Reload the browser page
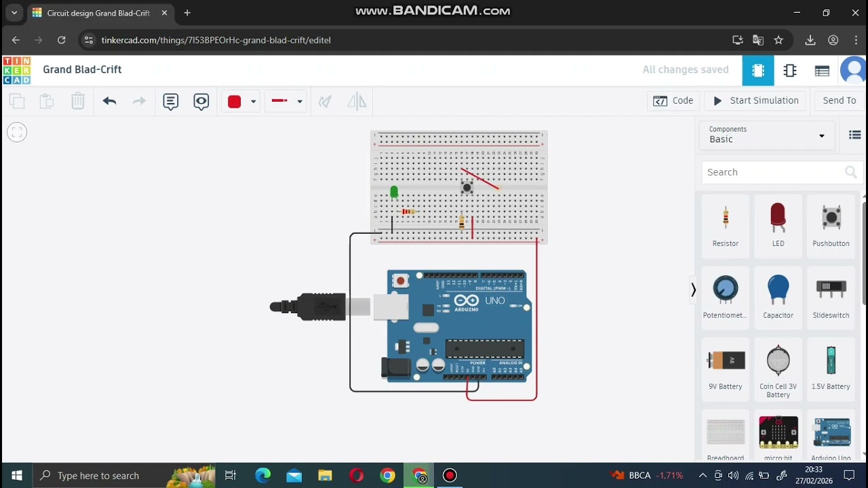Viewport: 868px width, 488px height. (61, 40)
